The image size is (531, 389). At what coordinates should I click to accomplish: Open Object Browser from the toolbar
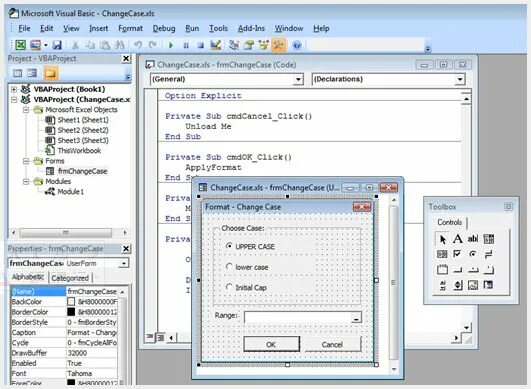tap(263, 45)
